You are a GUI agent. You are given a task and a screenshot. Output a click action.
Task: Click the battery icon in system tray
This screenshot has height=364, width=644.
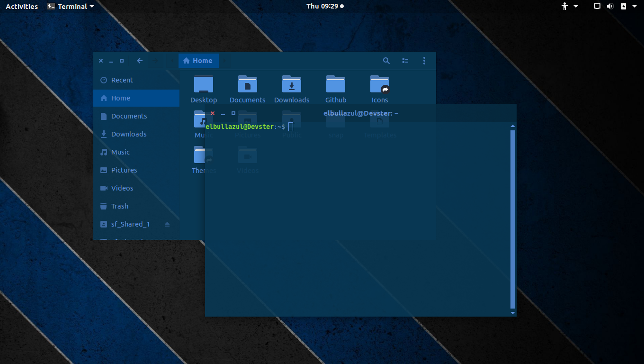[x=623, y=6]
